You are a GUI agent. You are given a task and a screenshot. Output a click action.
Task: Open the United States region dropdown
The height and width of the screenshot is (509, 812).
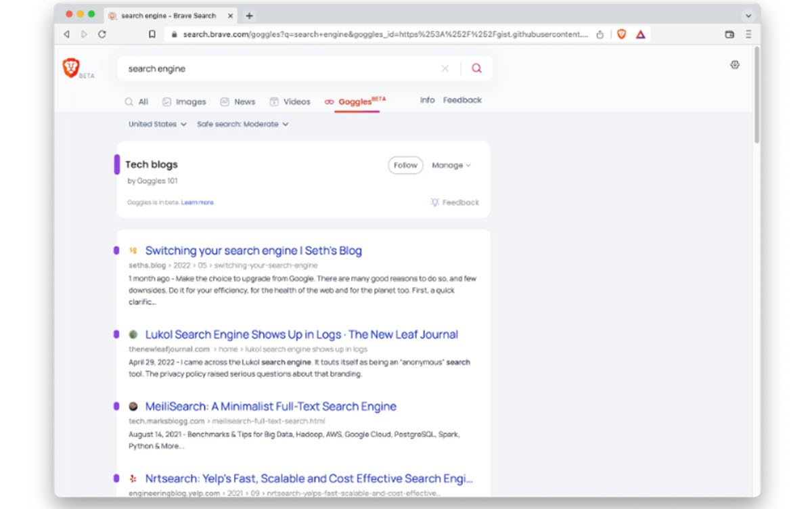[157, 124]
